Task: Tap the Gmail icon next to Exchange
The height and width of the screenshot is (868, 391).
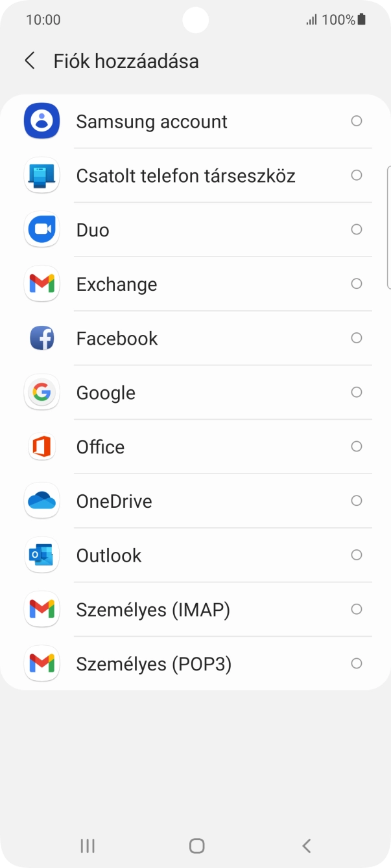Action: 41,284
